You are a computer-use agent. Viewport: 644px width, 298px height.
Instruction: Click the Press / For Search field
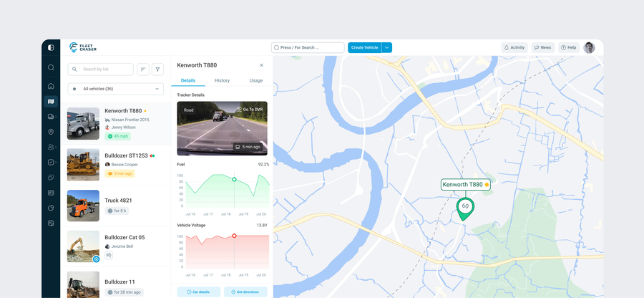click(x=308, y=48)
